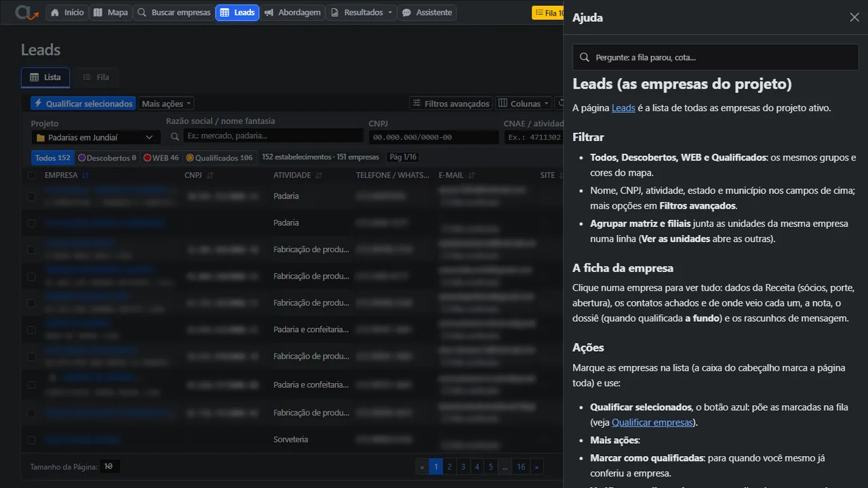Toggle the header select-all checkbox
This screenshot has width=868, height=488.
(31, 176)
